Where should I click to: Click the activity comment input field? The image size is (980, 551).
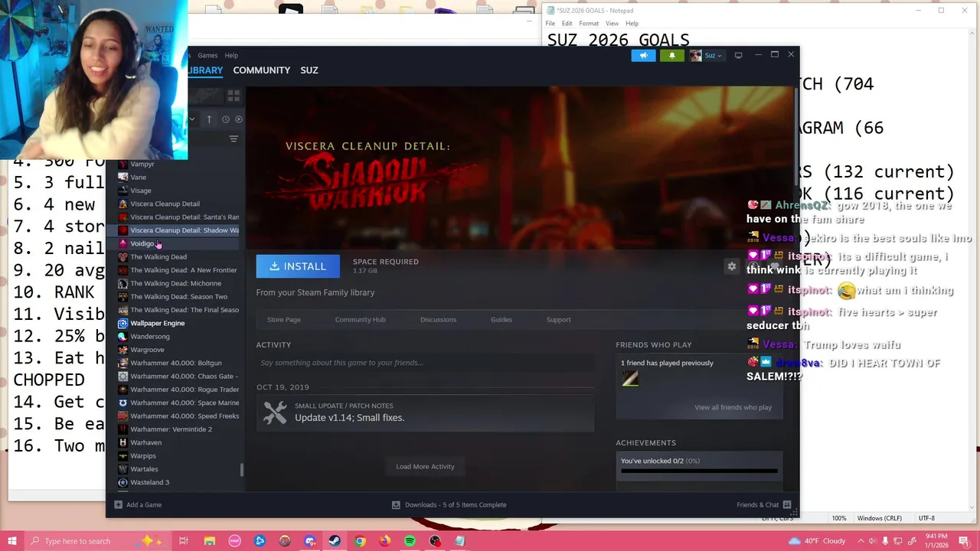pos(425,363)
